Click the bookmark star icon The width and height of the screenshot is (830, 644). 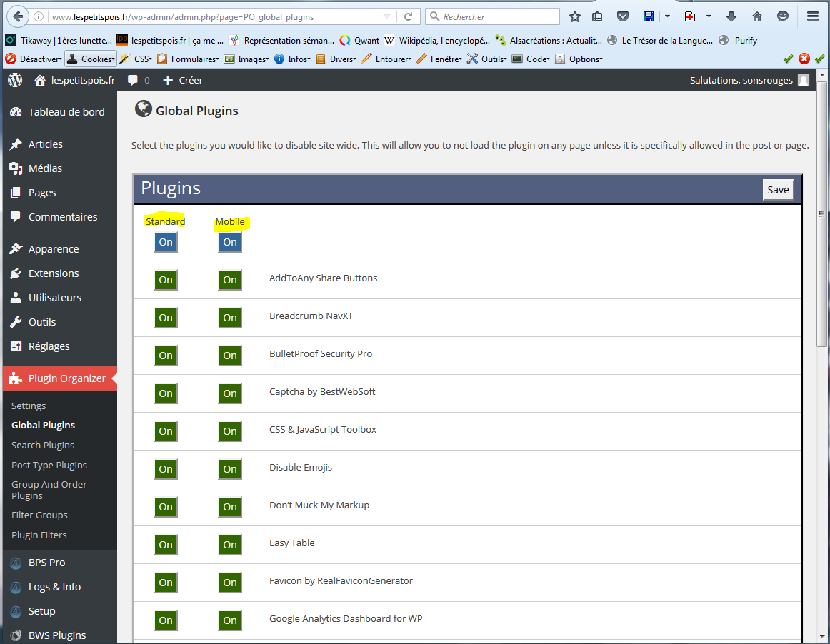point(575,16)
